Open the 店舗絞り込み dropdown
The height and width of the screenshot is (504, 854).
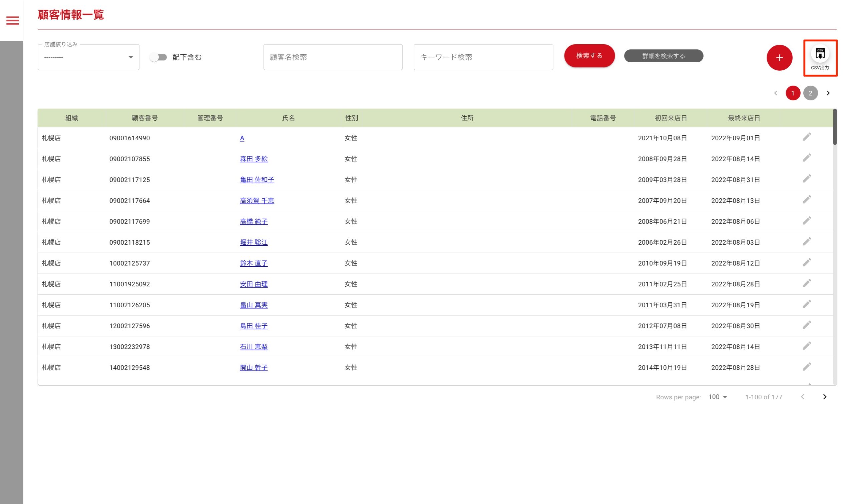pos(88,57)
